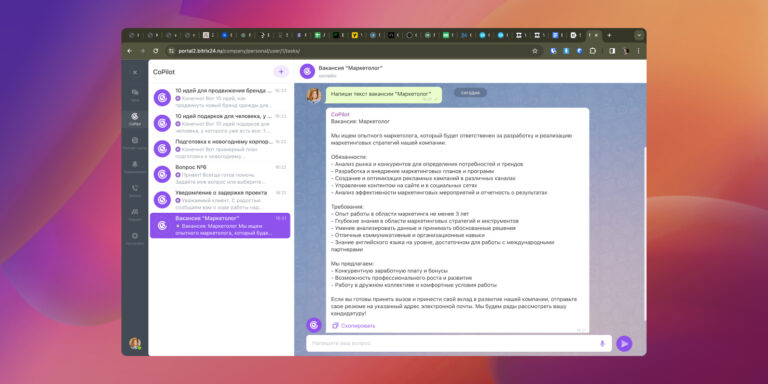The image size is (768, 384).
Task: Open a new browser tab with plus
Action: (x=609, y=35)
